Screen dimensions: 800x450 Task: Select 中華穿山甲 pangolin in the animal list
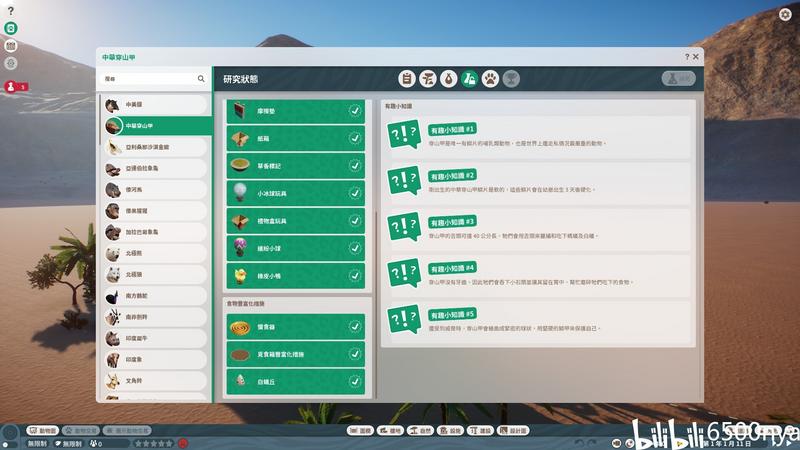[157, 126]
